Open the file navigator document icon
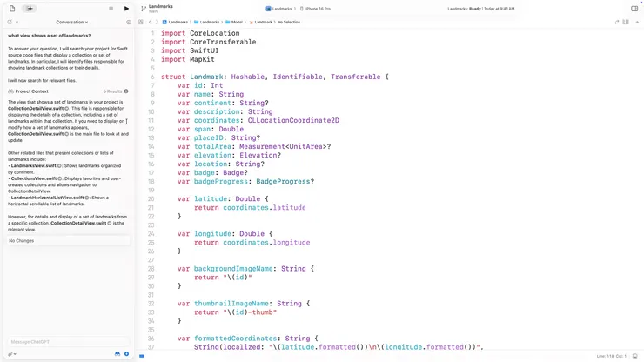 [x=12, y=9]
